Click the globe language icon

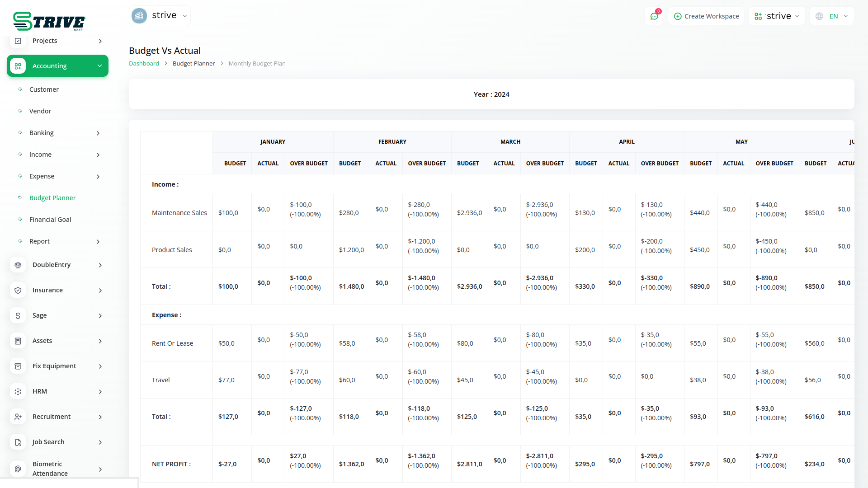pos(819,16)
